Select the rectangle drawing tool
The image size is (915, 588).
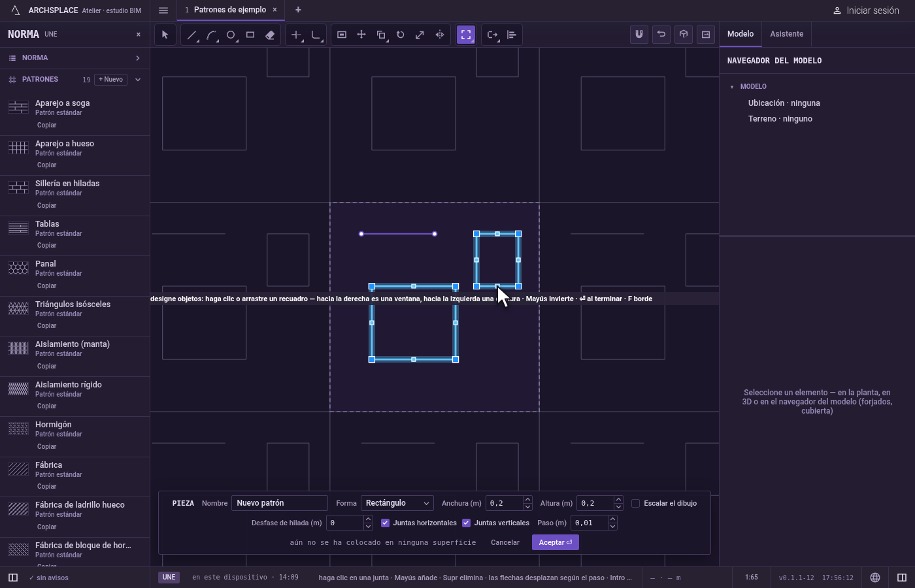pos(250,35)
